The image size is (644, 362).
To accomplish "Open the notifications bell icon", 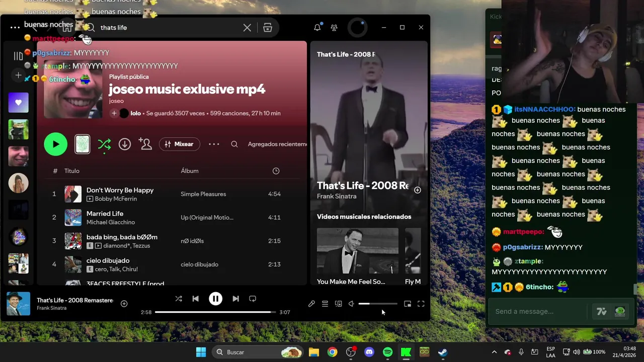I will pyautogui.click(x=317, y=28).
